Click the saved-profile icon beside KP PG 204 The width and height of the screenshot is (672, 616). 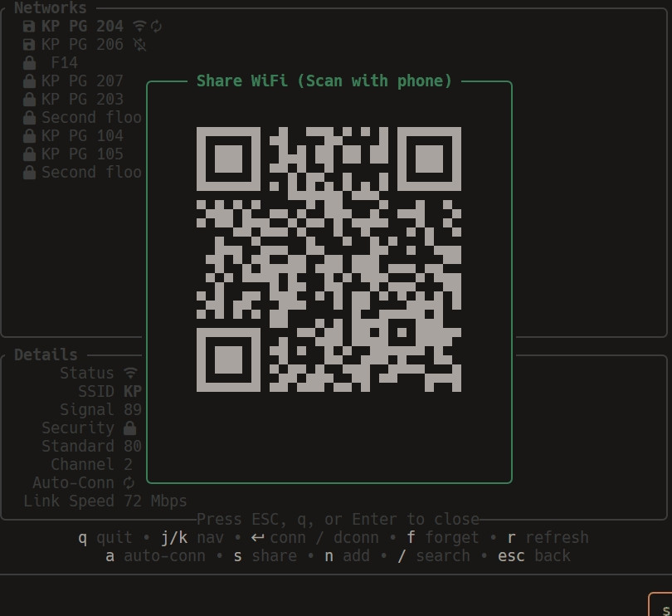click(x=29, y=27)
